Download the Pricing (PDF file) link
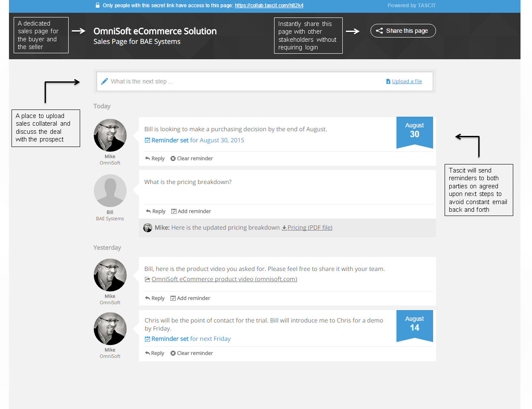Viewport: 532px width, 409px height. 310,228
